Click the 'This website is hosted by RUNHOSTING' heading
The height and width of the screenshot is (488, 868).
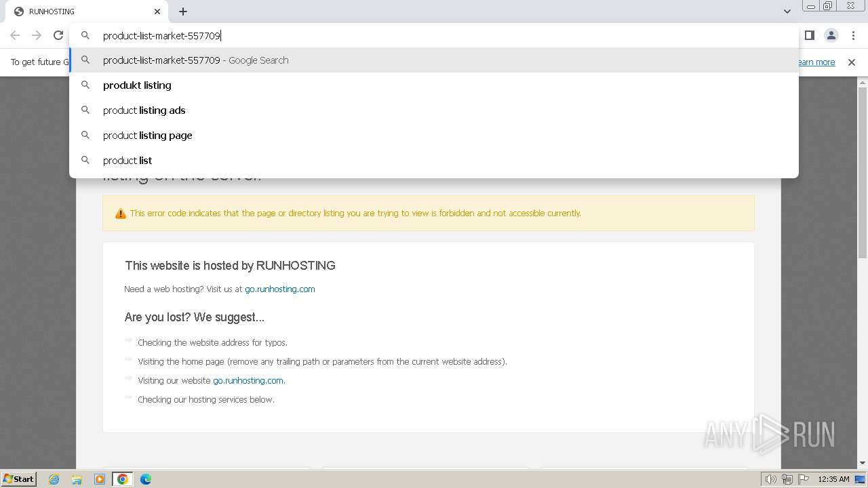230,266
